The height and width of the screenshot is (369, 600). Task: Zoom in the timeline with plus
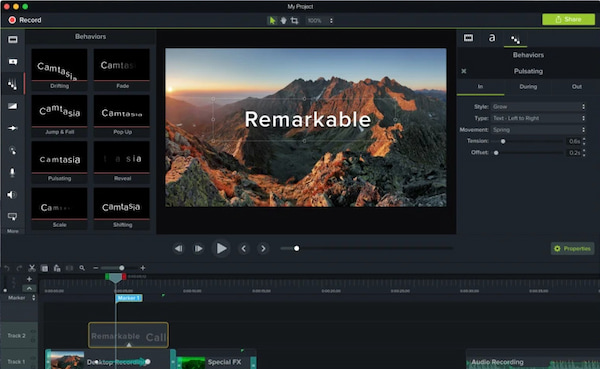tap(143, 268)
